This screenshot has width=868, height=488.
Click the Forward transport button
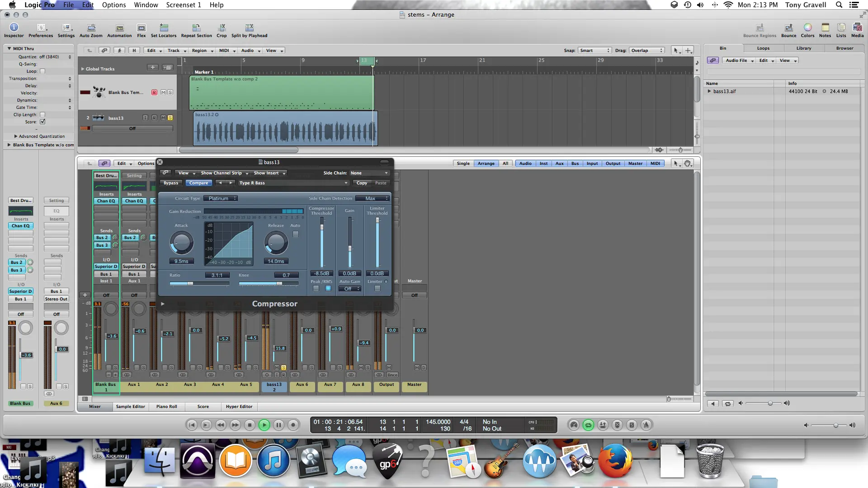pos(235,425)
